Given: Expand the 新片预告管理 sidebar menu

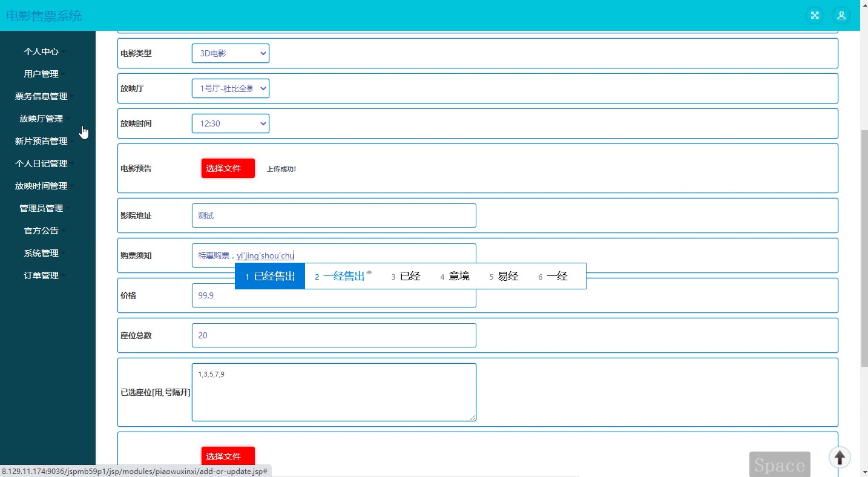Looking at the screenshot, I should pyautogui.click(x=45, y=141).
